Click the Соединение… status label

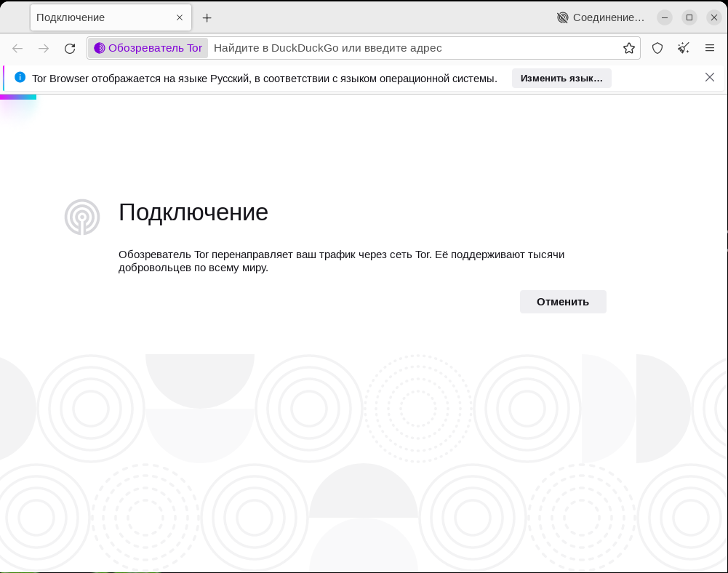coord(608,17)
